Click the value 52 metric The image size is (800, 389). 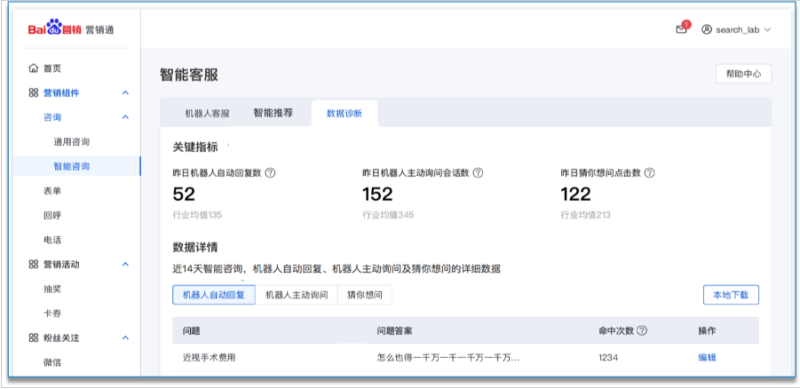(x=184, y=194)
